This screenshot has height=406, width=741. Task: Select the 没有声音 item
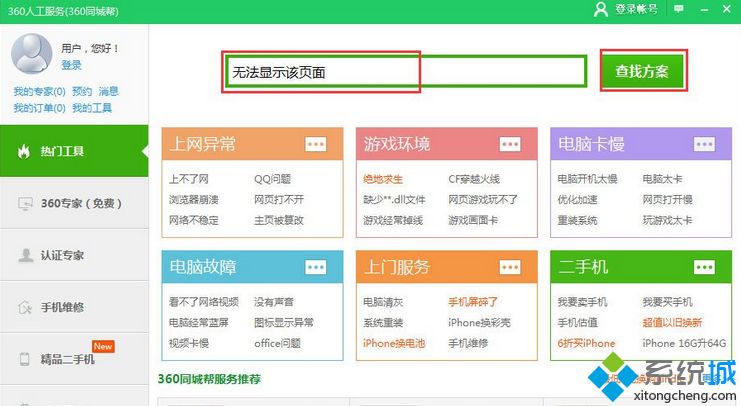[x=274, y=302]
